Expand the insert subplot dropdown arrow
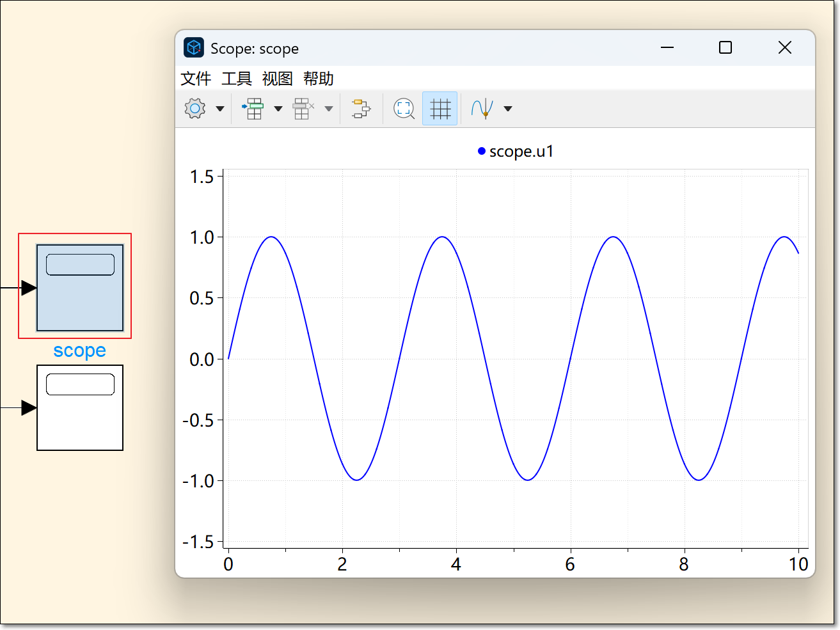Image resolution: width=840 pixels, height=630 pixels. coord(278,109)
